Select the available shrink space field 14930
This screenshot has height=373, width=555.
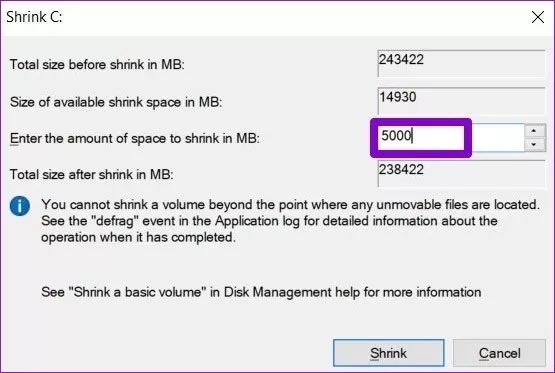pos(461,101)
